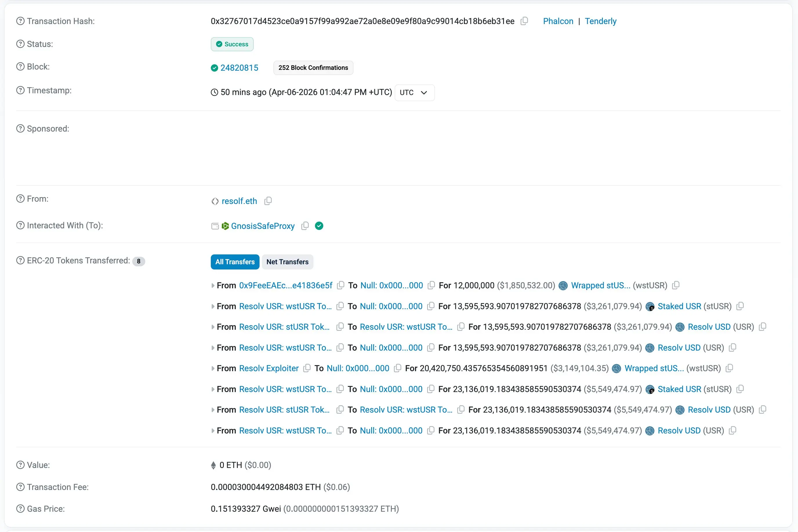Open the Tenderly link
Image resolution: width=798 pixels, height=532 pixels.
600,21
